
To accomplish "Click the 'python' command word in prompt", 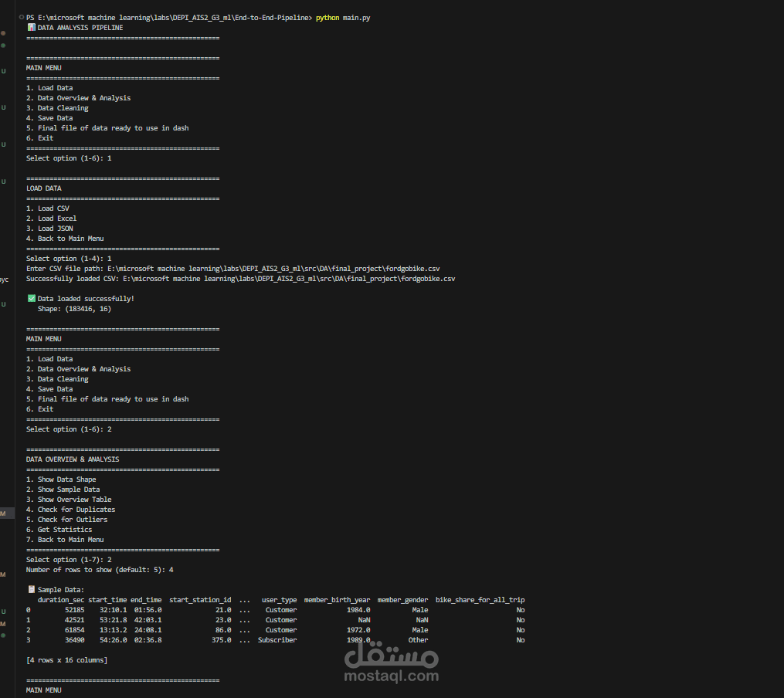I will [x=328, y=18].
